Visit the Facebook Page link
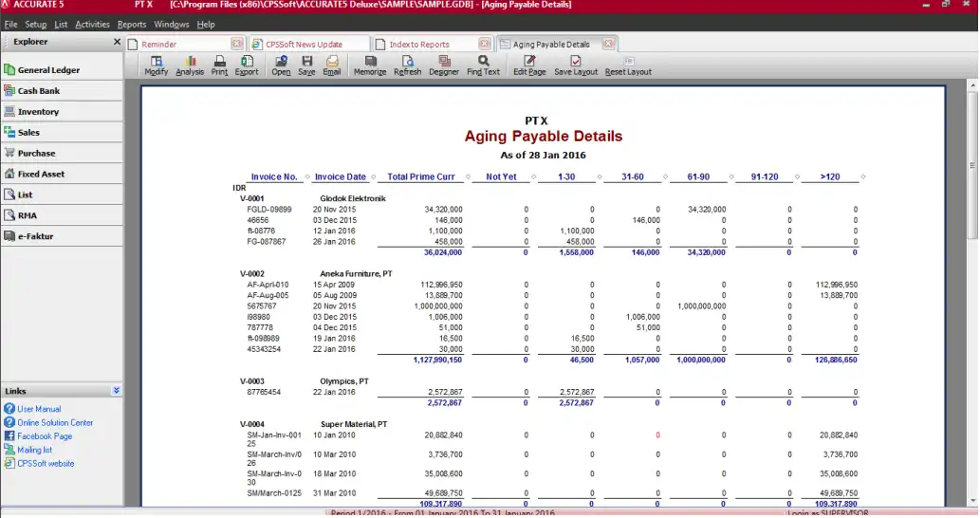This screenshot has width=980, height=518. 45,436
